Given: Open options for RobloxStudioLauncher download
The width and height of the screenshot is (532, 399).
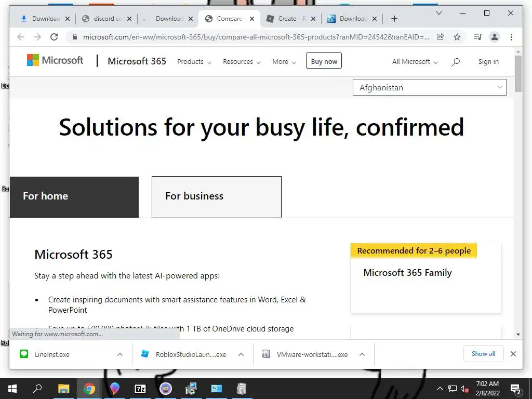Looking at the screenshot, I should [x=241, y=354].
